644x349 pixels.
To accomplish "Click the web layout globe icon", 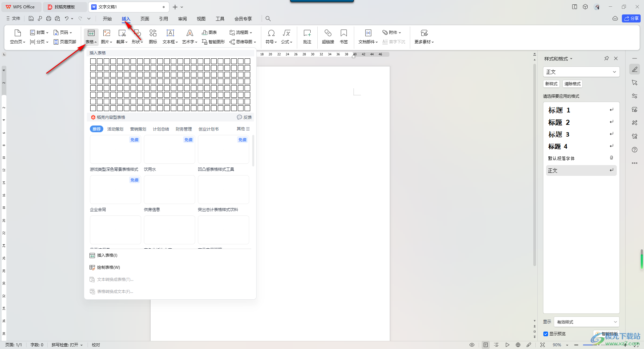I will [x=518, y=345].
